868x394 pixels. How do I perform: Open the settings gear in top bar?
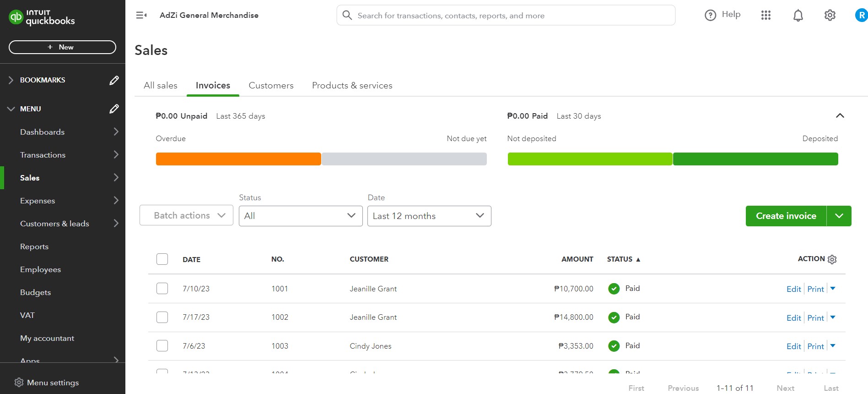coord(830,15)
